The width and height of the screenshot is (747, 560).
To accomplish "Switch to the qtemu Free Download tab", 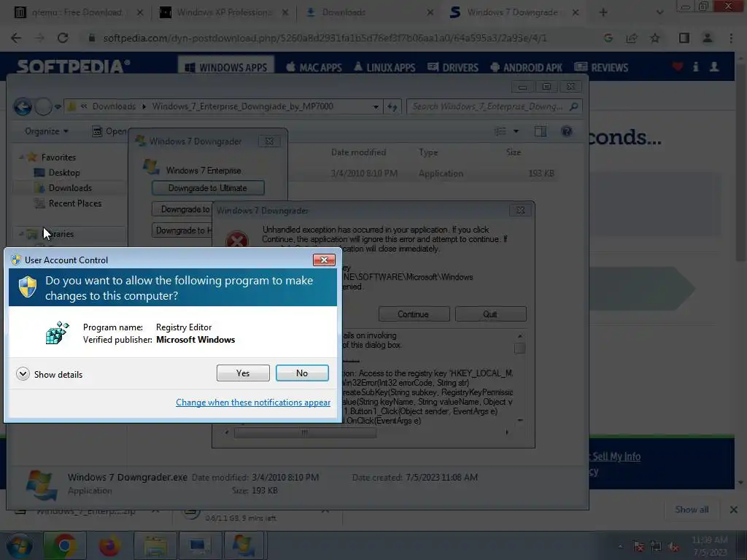I will [x=77, y=12].
